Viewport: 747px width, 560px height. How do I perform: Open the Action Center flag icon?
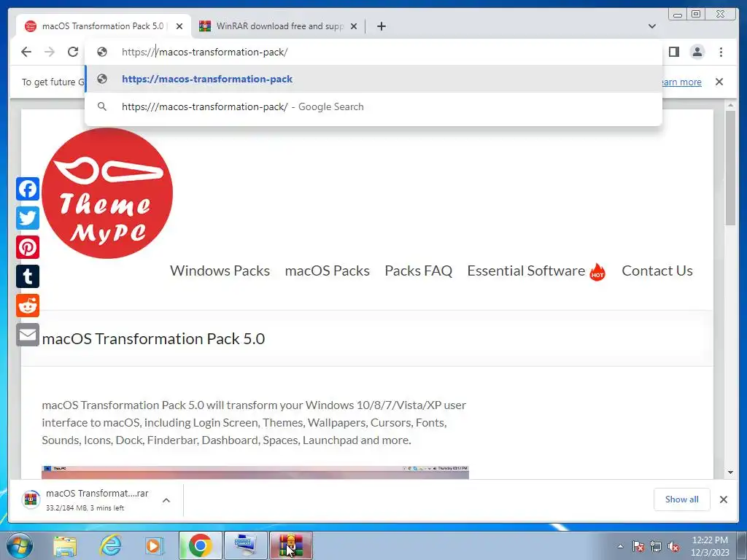click(x=638, y=546)
